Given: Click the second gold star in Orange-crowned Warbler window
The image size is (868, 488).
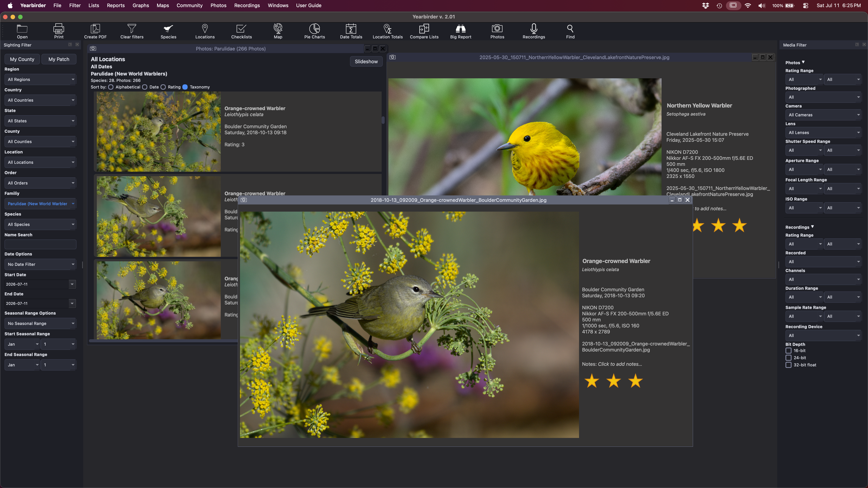Looking at the screenshot, I should 614,381.
